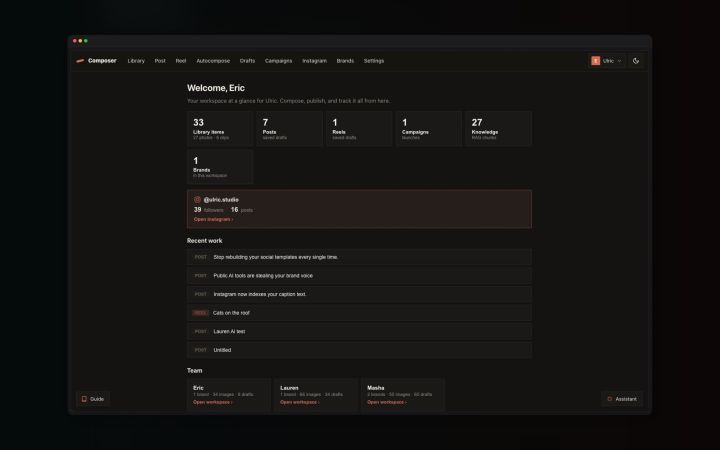Click the @ulric.studio account name
The height and width of the screenshot is (450, 720).
tap(221, 200)
